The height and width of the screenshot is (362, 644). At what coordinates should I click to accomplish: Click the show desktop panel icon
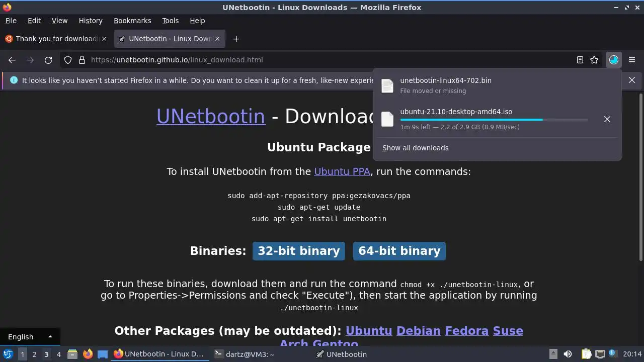[x=103, y=354]
